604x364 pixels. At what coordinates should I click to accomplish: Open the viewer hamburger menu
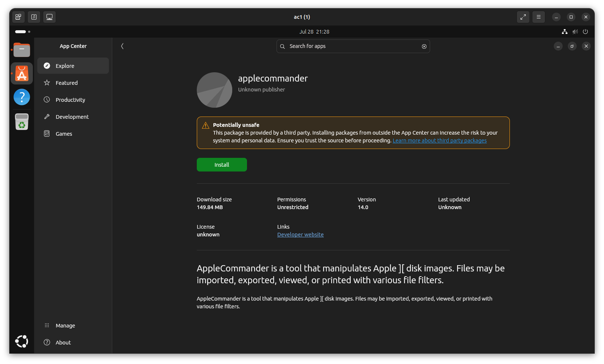click(539, 17)
